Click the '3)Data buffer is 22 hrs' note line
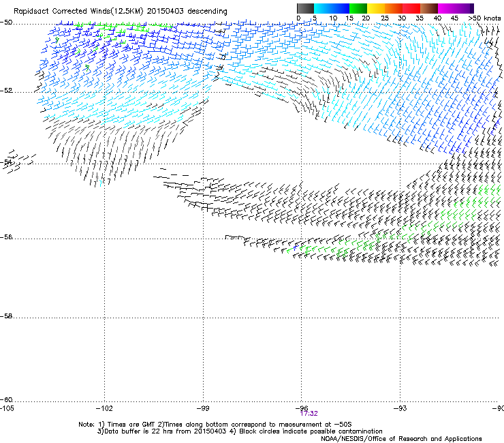The height and width of the screenshot is (443, 504). tap(240, 431)
